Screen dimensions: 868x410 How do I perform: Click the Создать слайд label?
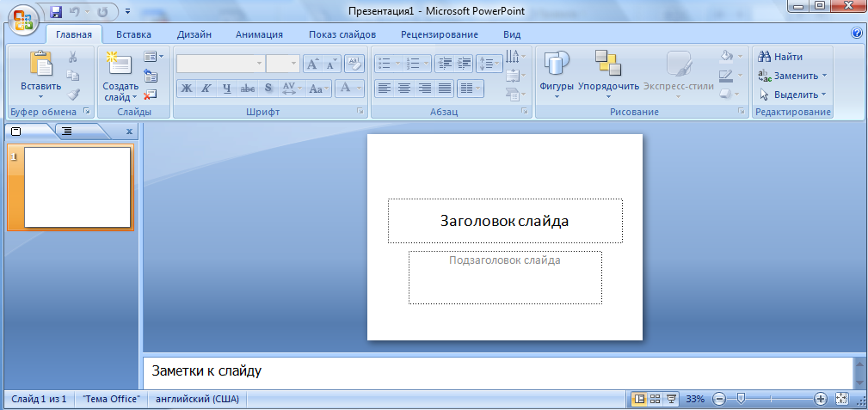120,92
